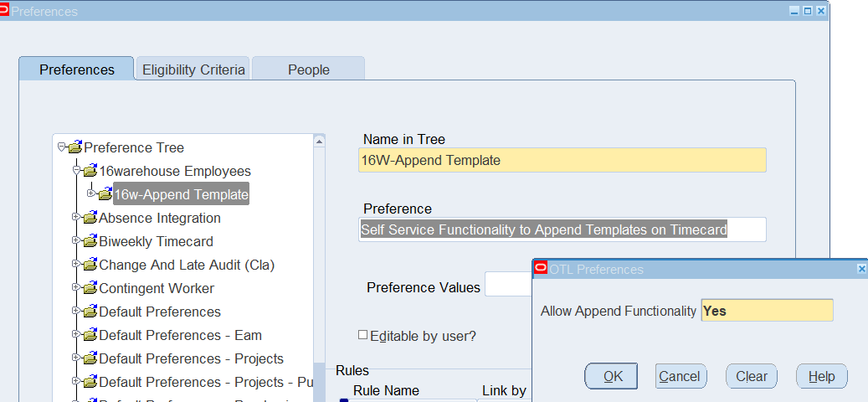Click the Preference Tree root folder icon
The image size is (868, 402).
(75, 147)
